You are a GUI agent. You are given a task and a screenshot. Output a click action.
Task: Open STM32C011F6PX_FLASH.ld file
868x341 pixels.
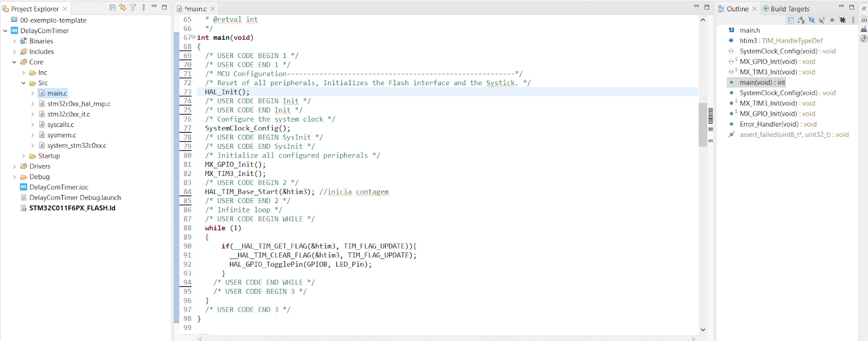click(x=72, y=208)
